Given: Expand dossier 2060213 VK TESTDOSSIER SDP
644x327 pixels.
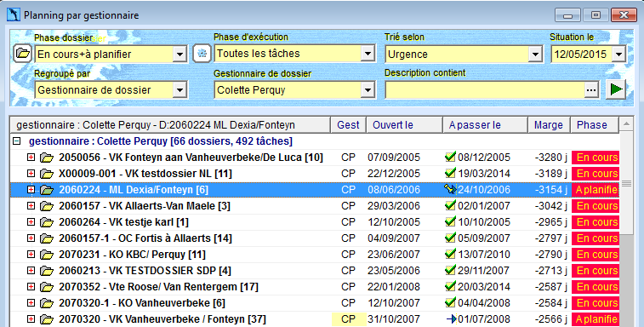Looking at the screenshot, I should 31,270.
